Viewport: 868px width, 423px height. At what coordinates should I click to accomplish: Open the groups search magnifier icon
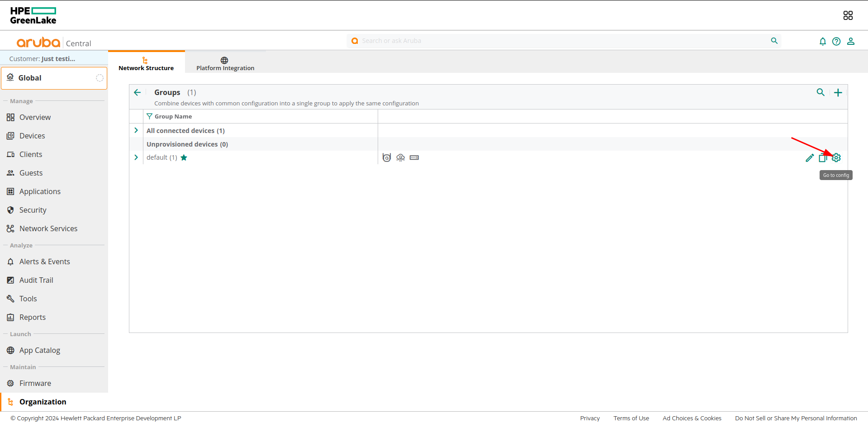pyautogui.click(x=821, y=93)
